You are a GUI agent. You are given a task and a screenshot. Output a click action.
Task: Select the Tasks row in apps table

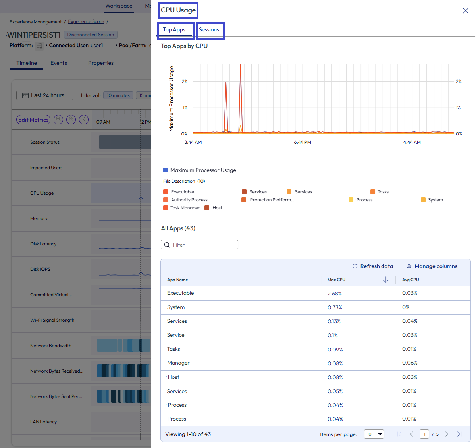[315, 349]
